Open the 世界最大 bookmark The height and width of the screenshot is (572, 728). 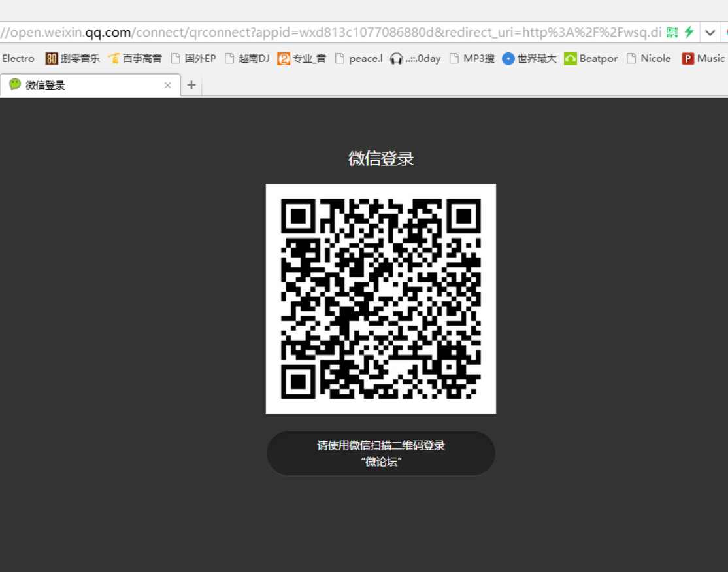click(x=529, y=58)
